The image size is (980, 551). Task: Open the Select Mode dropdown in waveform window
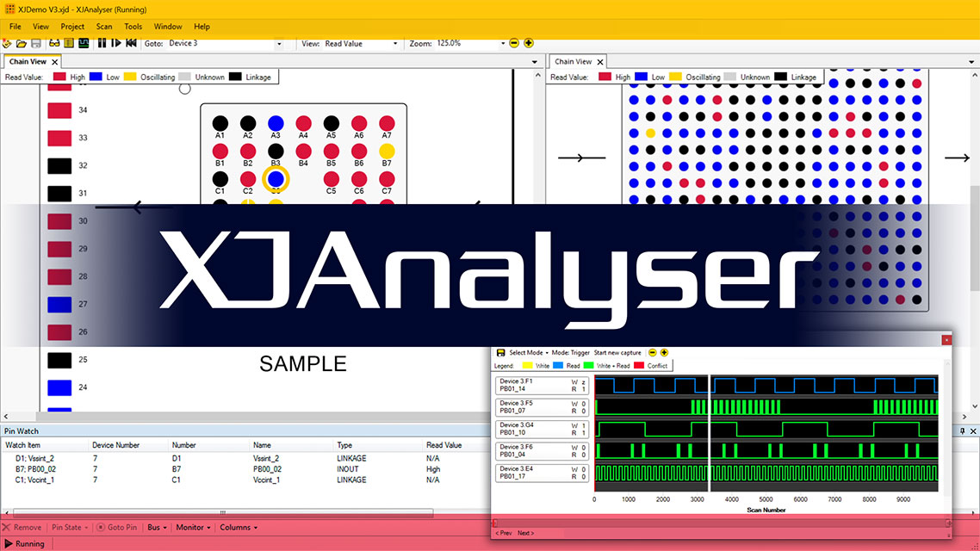pos(528,353)
